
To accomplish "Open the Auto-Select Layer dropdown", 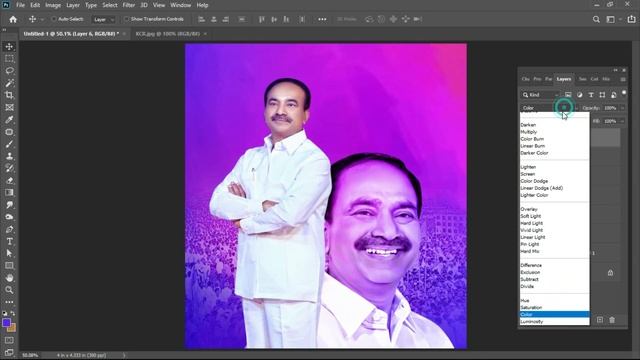I will (x=103, y=19).
